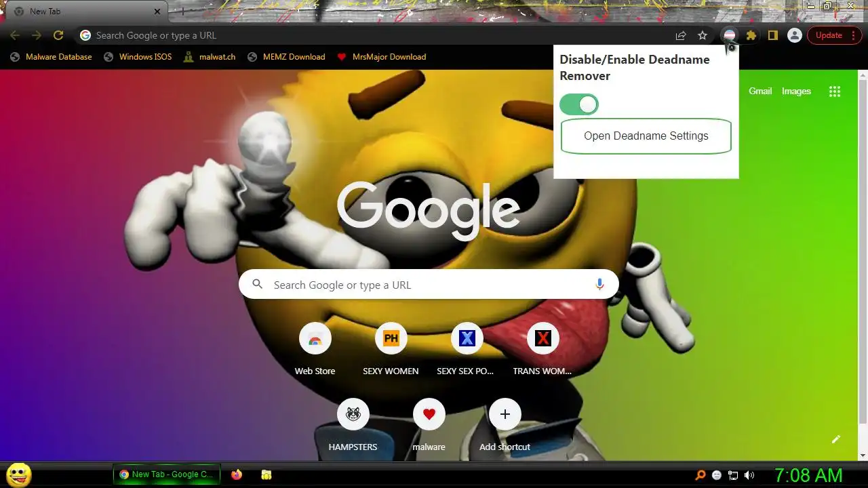Open the Windows ISOS bookmark

pos(138,57)
